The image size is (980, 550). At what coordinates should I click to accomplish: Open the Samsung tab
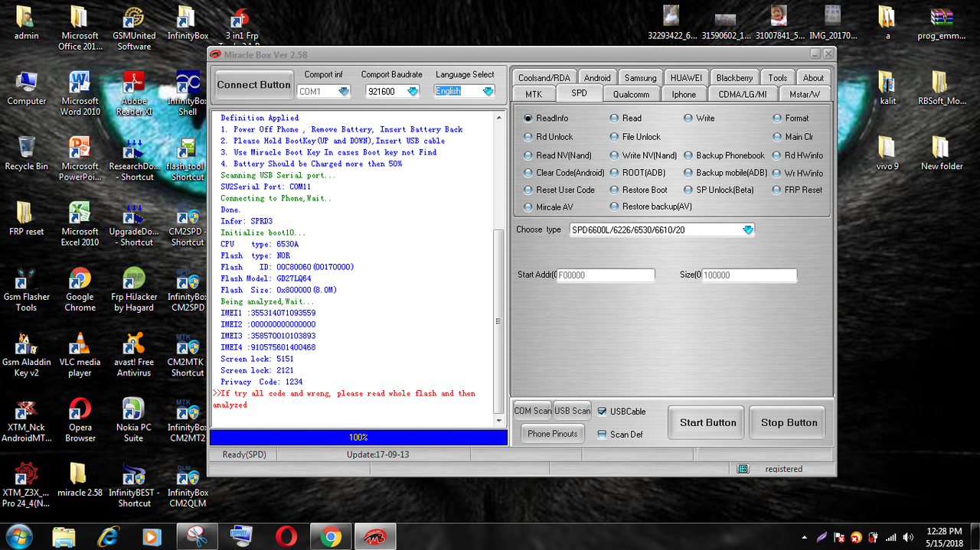(640, 78)
